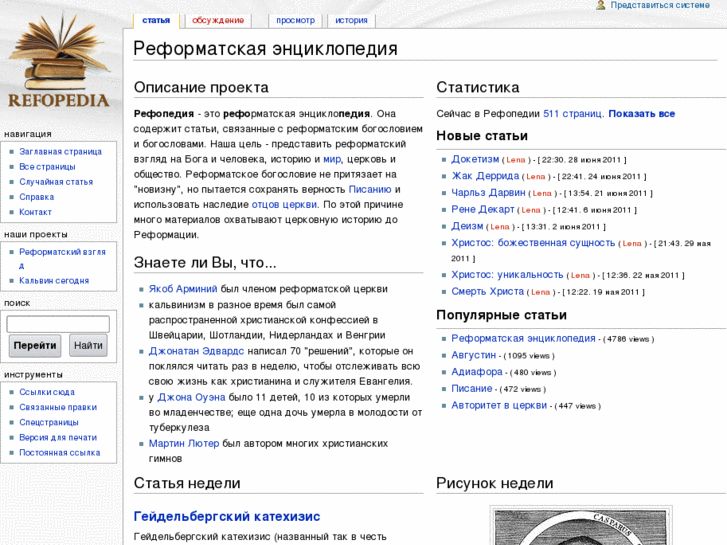Open new article Жак Деррида
Screen dimensions: 727x545
pyautogui.click(x=485, y=176)
